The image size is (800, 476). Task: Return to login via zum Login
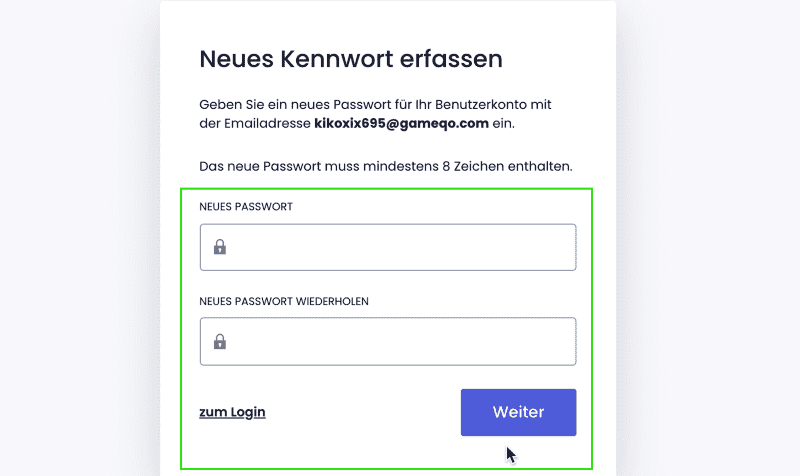(232, 412)
